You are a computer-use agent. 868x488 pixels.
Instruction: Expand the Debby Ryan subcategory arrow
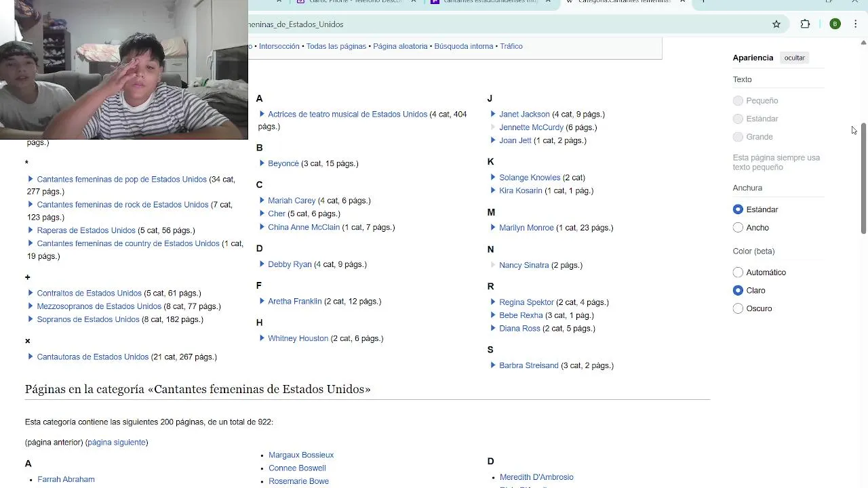coord(262,264)
